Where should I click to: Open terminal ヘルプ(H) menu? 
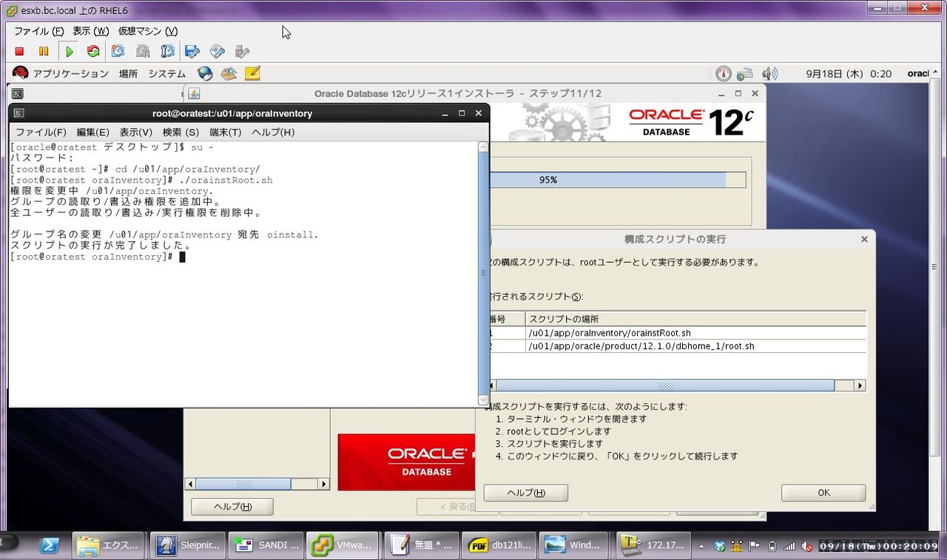click(x=273, y=132)
